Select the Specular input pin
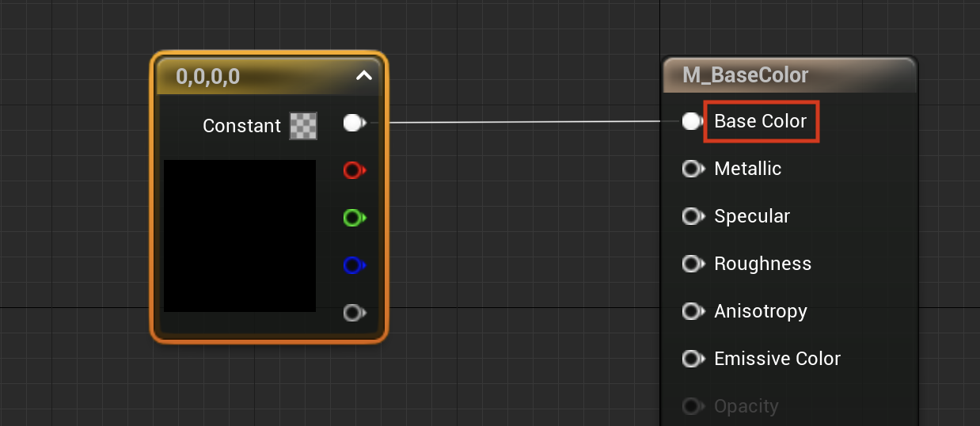 tap(693, 216)
